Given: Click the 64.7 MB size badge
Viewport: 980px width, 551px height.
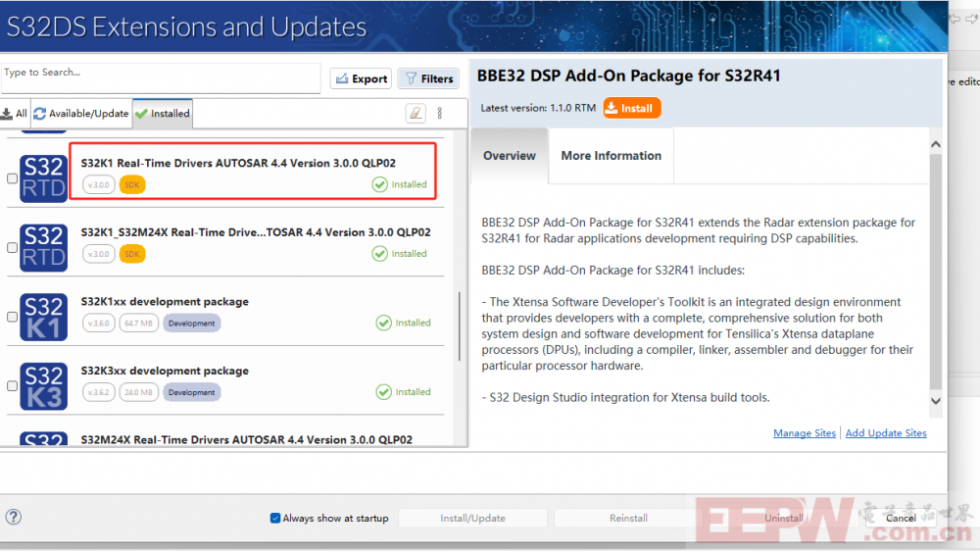Looking at the screenshot, I should [138, 324].
